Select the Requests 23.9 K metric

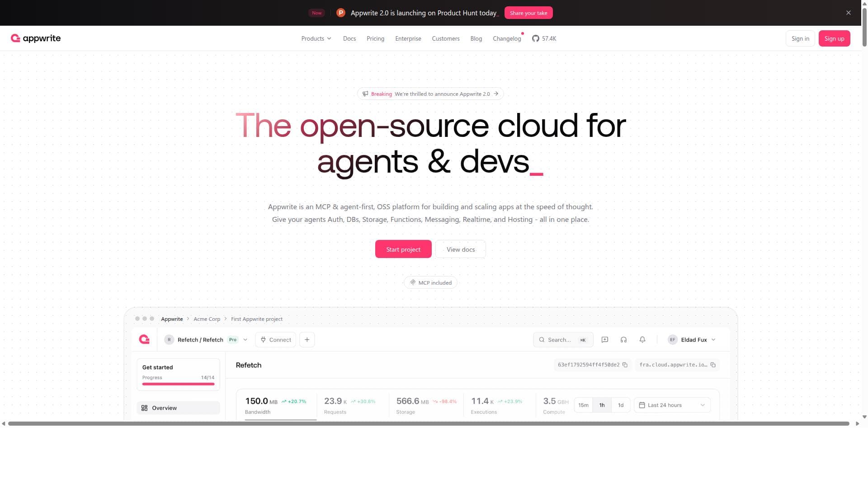(x=350, y=405)
